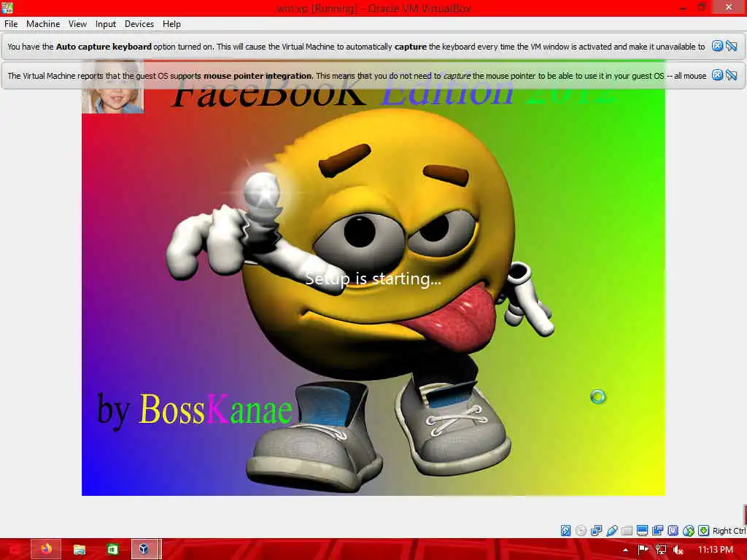Click the network adapters status icon

click(596, 531)
